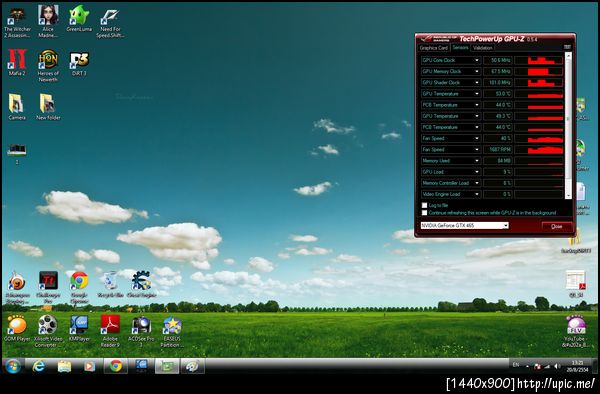Select the DiRT 3 desktop icon
600x394 pixels.
(x=79, y=62)
